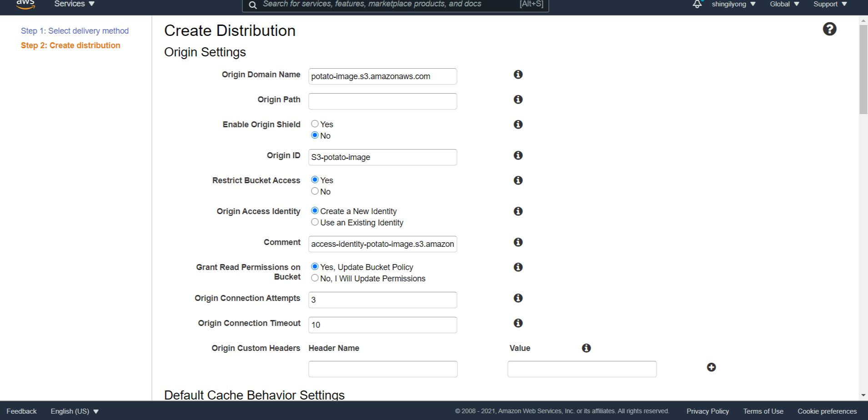Click the Origin Domain Name field
Viewport: 868px width, 420px height.
click(x=383, y=76)
